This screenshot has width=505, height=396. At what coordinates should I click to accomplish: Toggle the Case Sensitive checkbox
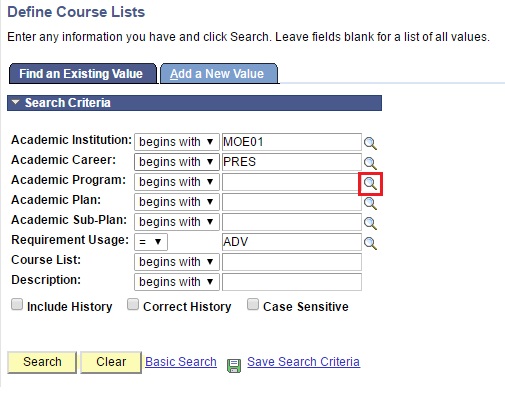(x=253, y=304)
